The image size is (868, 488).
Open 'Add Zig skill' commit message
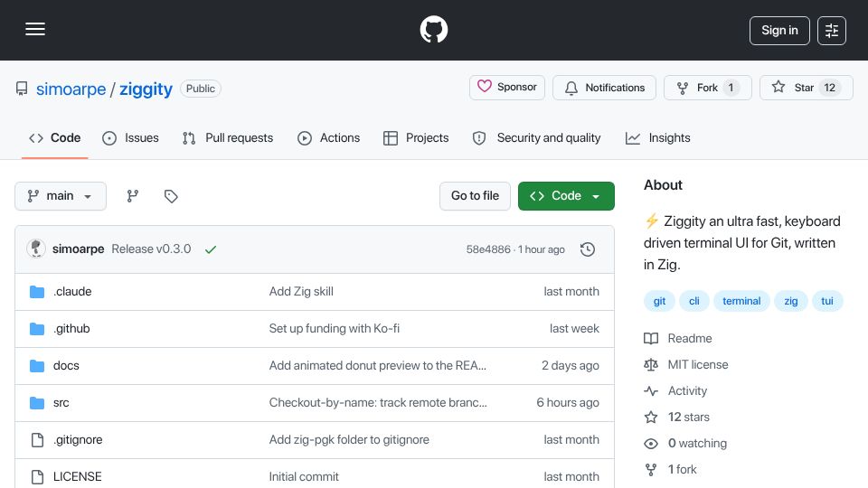[x=301, y=292]
